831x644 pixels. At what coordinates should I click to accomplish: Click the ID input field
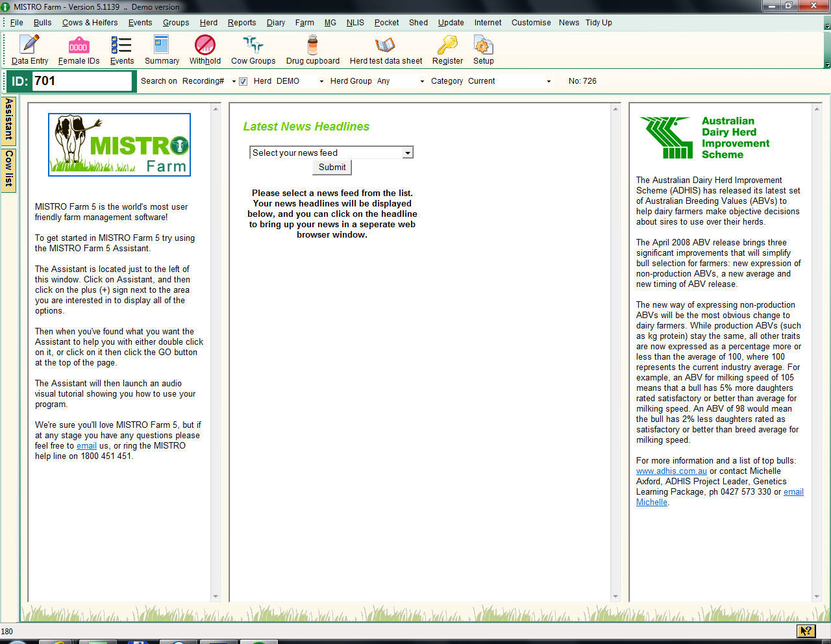coord(82,81)
